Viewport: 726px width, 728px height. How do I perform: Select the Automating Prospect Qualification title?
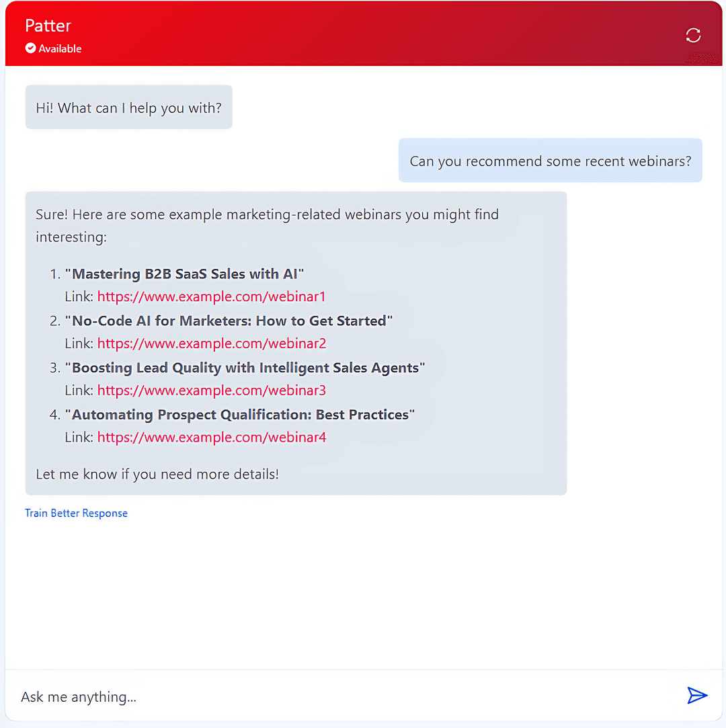click(241, 415)
